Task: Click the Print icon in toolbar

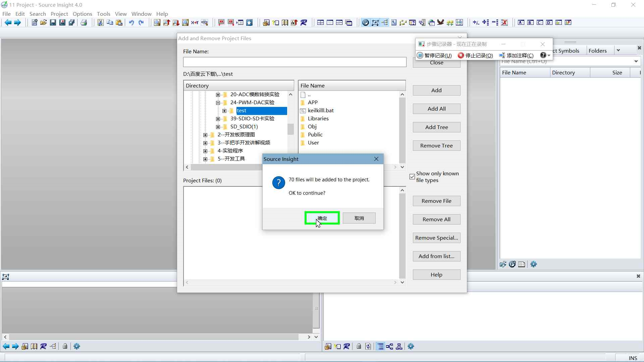Action: tap(84, 22)
